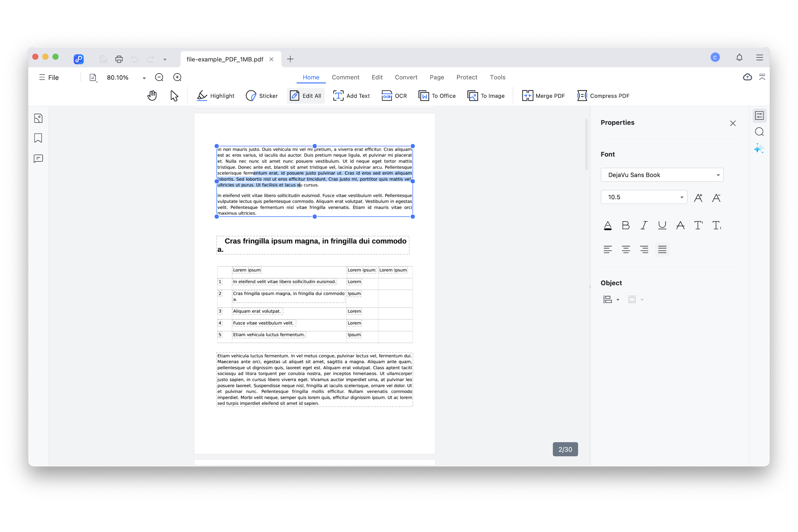Zoom in with the plus icon
This screenshot has width=798, height=532.
click(x=178, y=77)
